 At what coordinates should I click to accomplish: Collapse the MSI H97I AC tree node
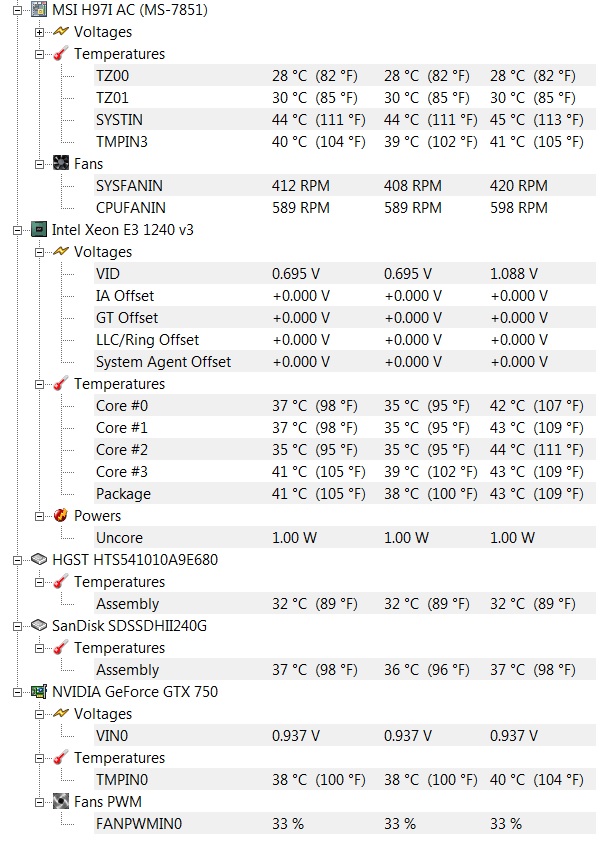18,10
